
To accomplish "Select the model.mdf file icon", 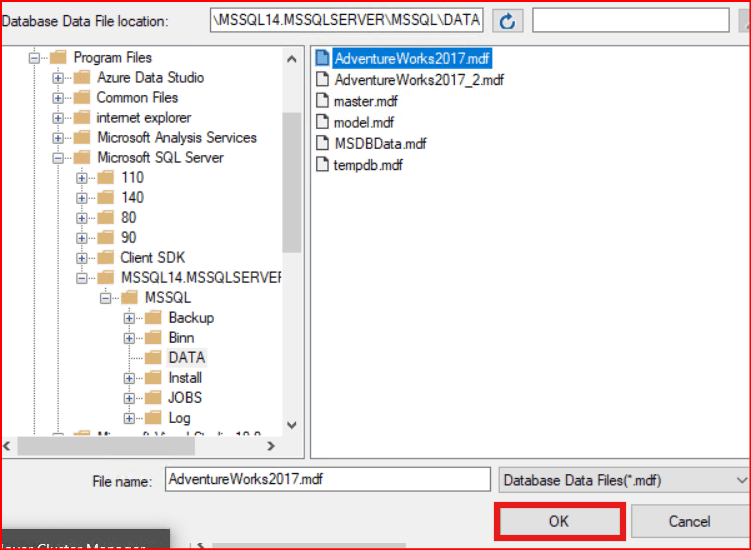I will coord(323,122).
